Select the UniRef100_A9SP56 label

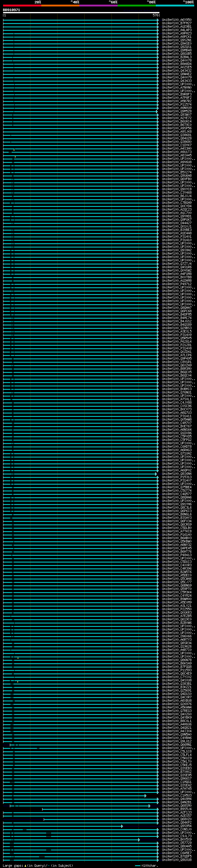pos(177,128)
